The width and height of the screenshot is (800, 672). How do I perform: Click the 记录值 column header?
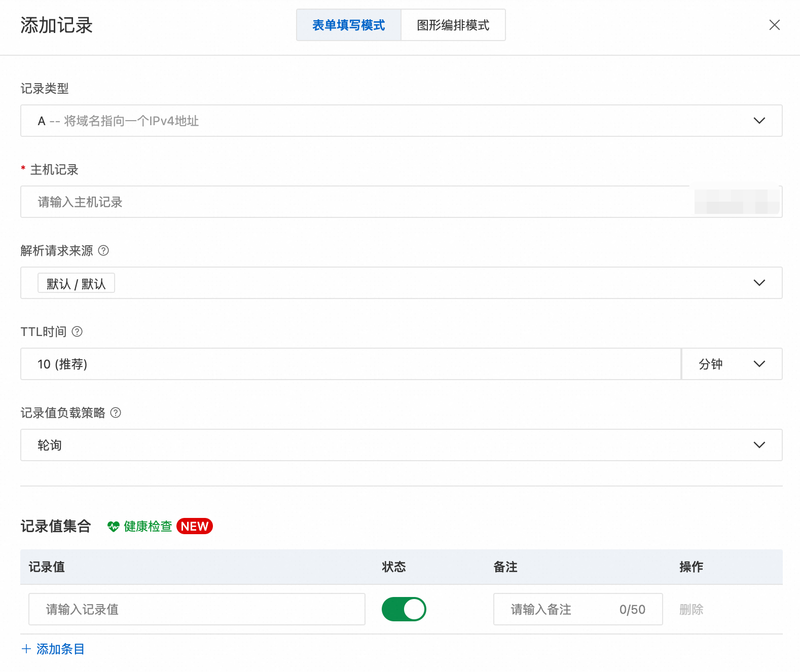(x=47, y=567)
